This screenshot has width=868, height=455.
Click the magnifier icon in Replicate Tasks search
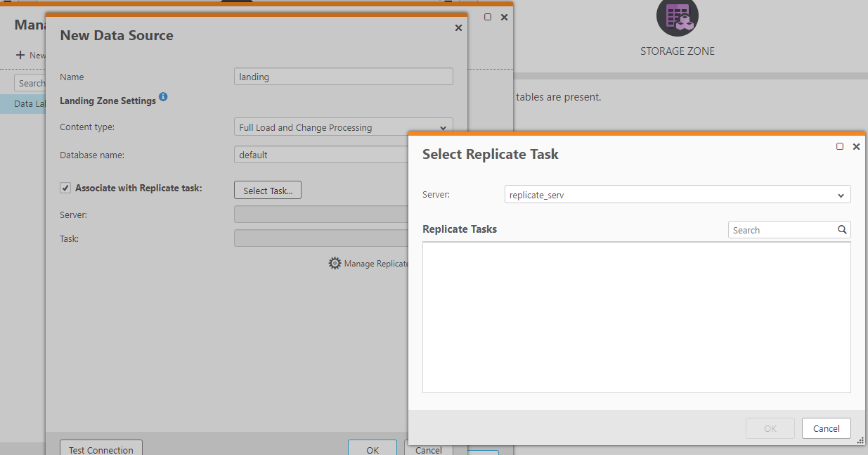(x=842, y=230)
